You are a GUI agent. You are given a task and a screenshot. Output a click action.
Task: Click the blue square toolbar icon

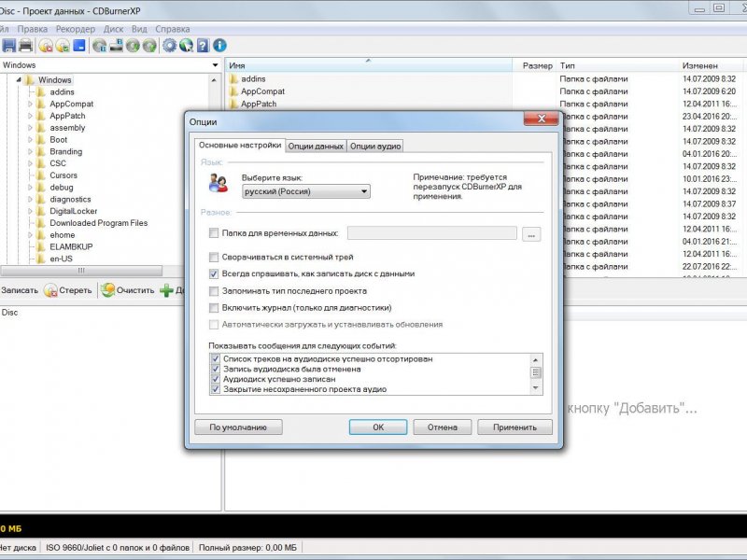click(x=79, y=46)
